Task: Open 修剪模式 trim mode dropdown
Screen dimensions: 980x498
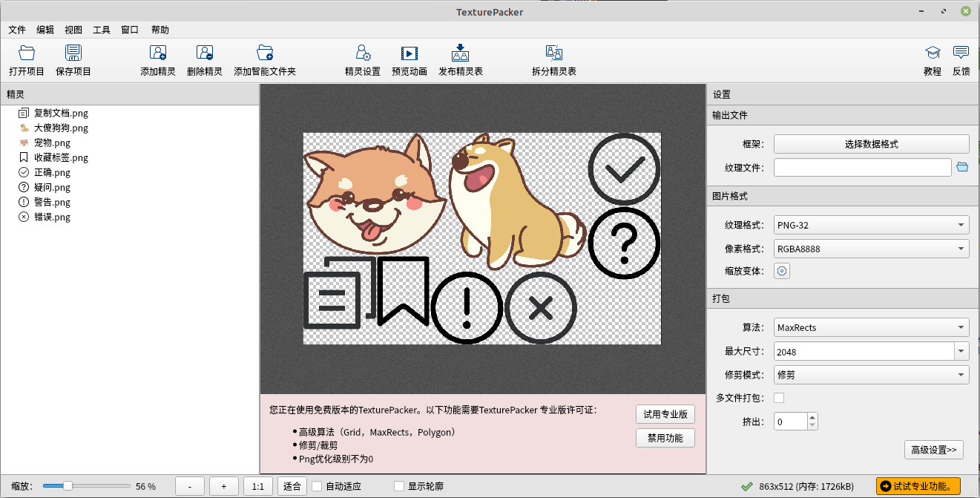Action: tap(871, 375)
